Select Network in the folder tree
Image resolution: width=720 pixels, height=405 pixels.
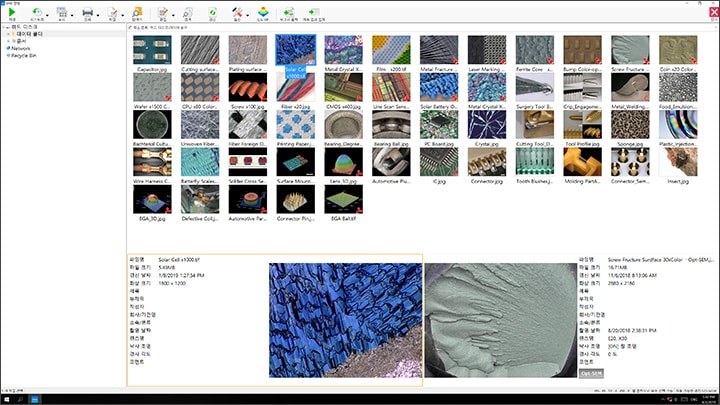point(21,47)
